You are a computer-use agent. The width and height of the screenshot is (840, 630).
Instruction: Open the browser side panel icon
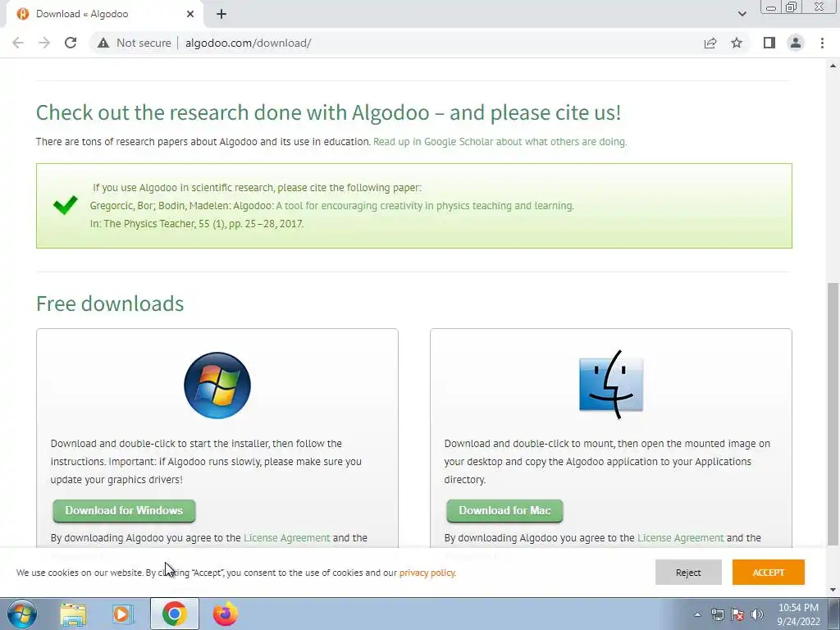tap(769, 43)
